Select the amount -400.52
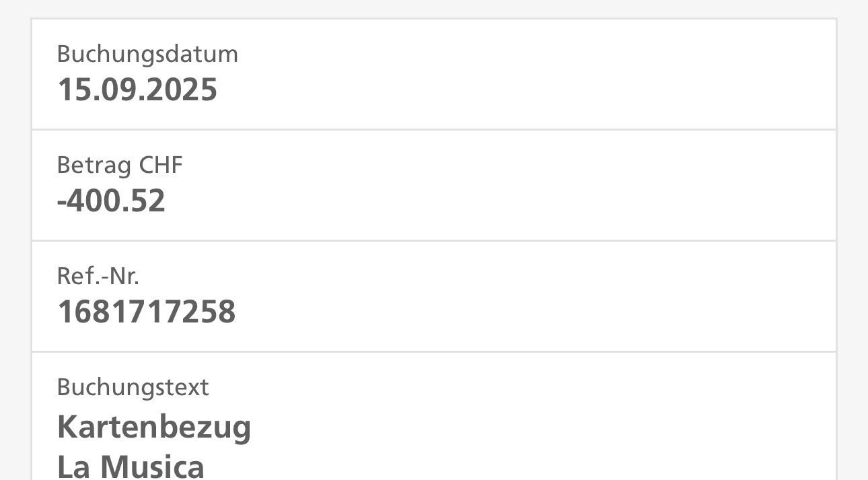 pos(111,201)
